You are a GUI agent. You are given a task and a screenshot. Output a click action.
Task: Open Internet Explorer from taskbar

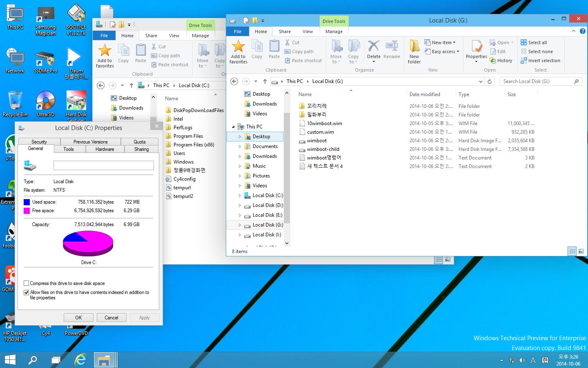80,360
